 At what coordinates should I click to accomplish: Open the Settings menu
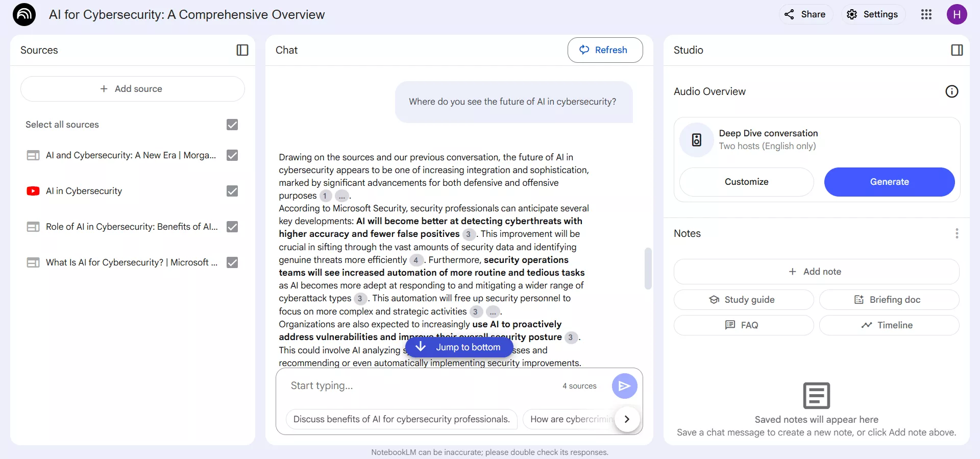tap(873, 14)
